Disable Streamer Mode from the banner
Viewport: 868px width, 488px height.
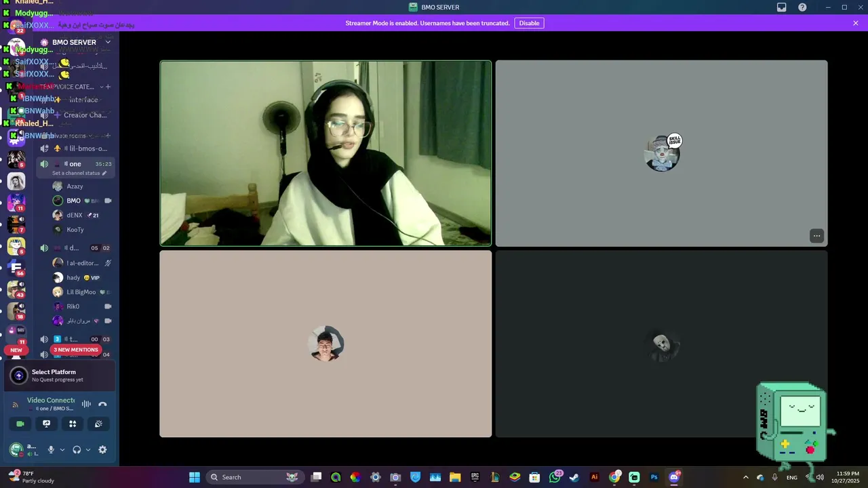pos(529,23)
